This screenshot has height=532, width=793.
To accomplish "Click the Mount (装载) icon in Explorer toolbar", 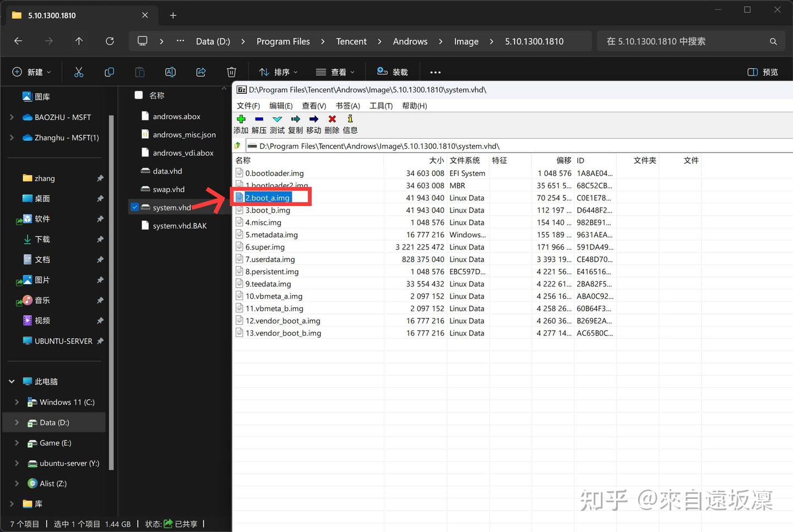I will pos(392,72).
